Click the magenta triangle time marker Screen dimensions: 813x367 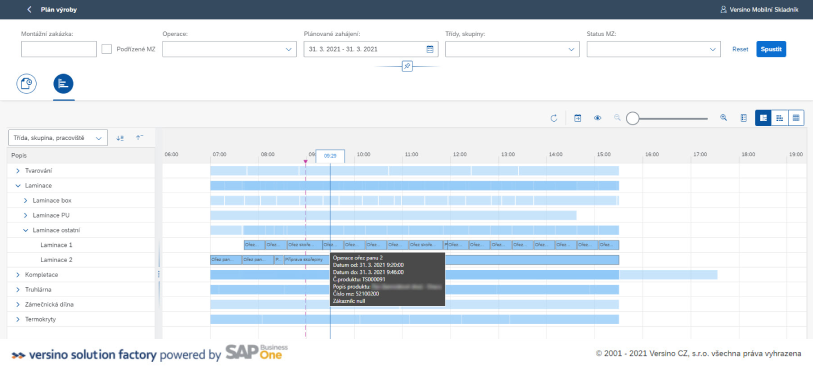pos(305,162)
